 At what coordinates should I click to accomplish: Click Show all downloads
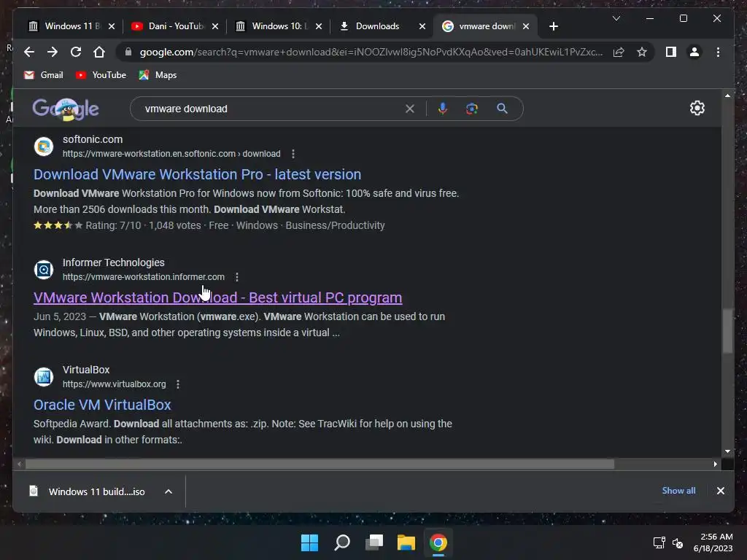pyautogui.click(x=678, y=491)
